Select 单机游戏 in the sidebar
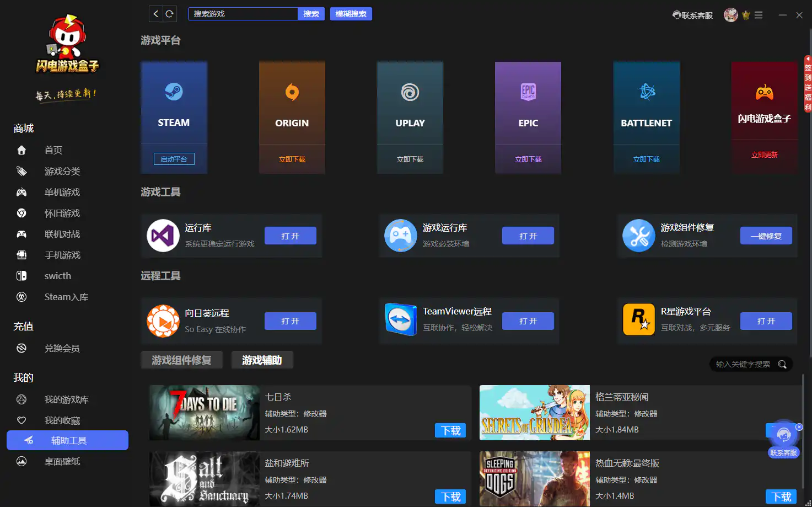The width and height of the screenshot is (812, 507). [x=62, y=192]
